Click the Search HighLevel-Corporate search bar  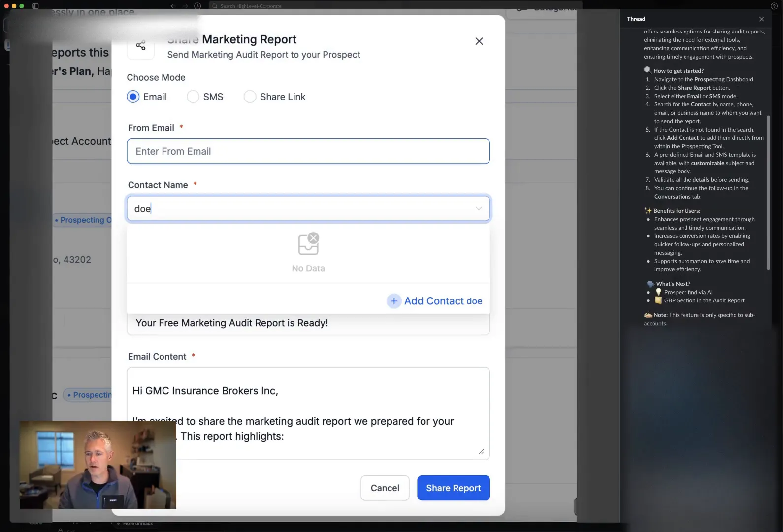coord(395,6)
